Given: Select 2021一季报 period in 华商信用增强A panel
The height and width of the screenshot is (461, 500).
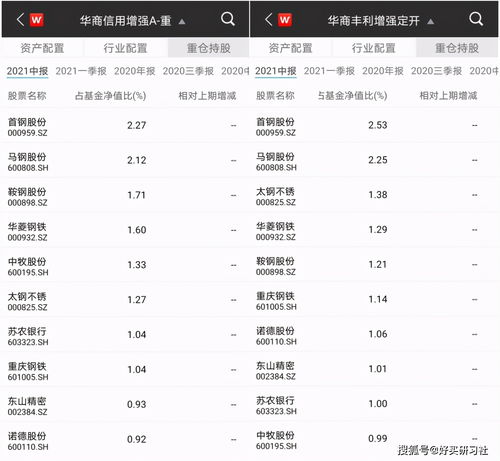Looking at the screenshot, I should pyautogui.click(x=81, y=71).
